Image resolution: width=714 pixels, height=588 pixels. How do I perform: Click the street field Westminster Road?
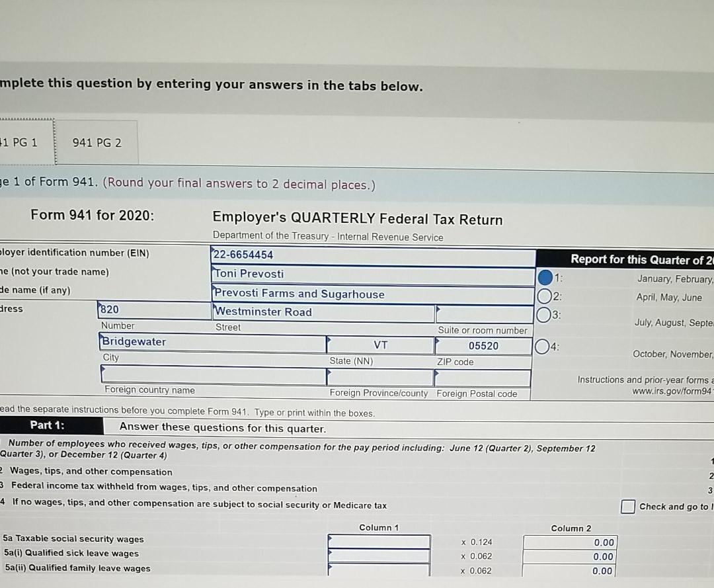click(x=323, y=312)
